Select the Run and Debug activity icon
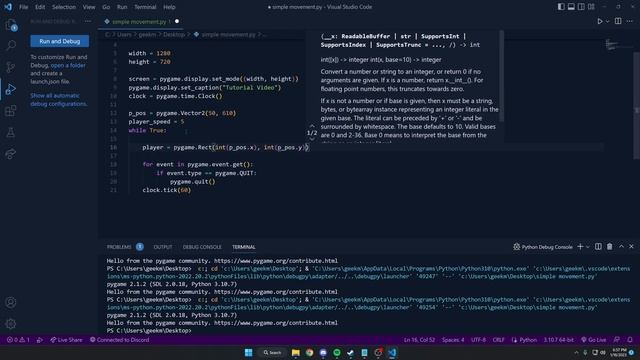 click(11, 89)
